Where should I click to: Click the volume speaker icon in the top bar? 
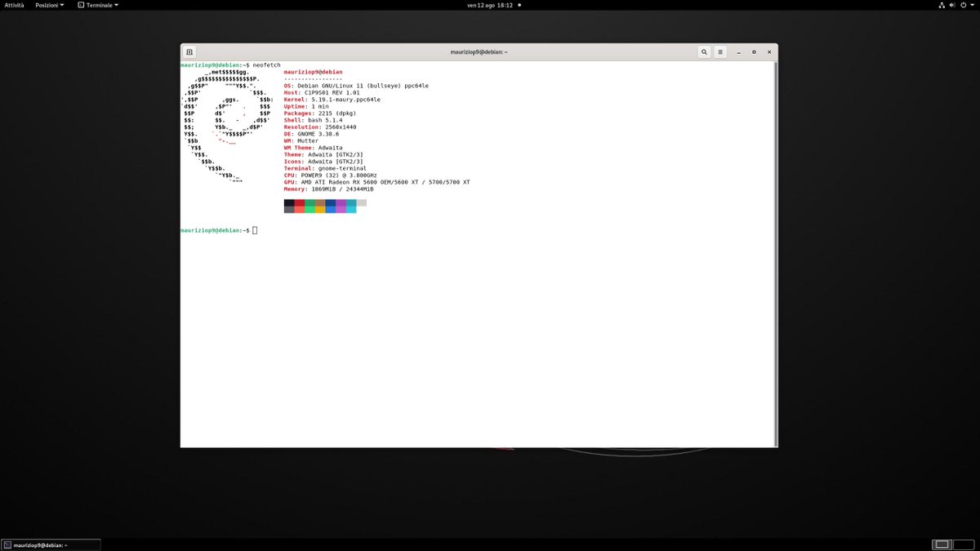953,5
